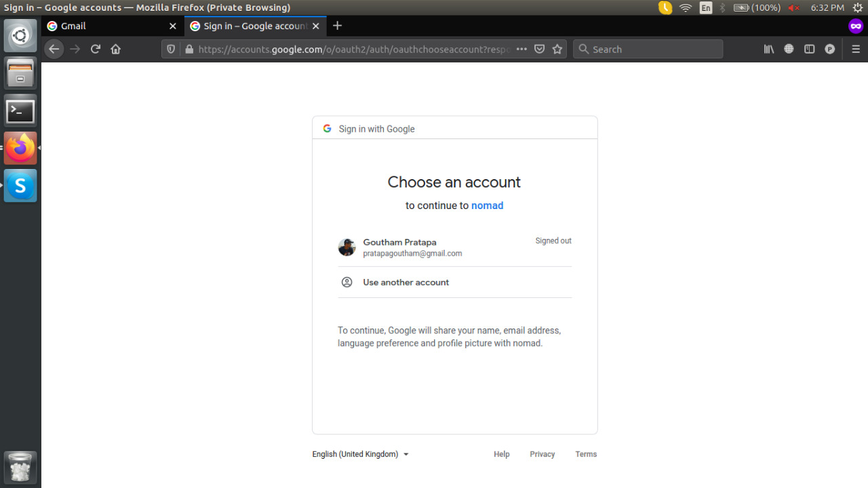Click the Bluetooth indicator
The height and width of the screenshot is (488, 868).
click(722, 7)
